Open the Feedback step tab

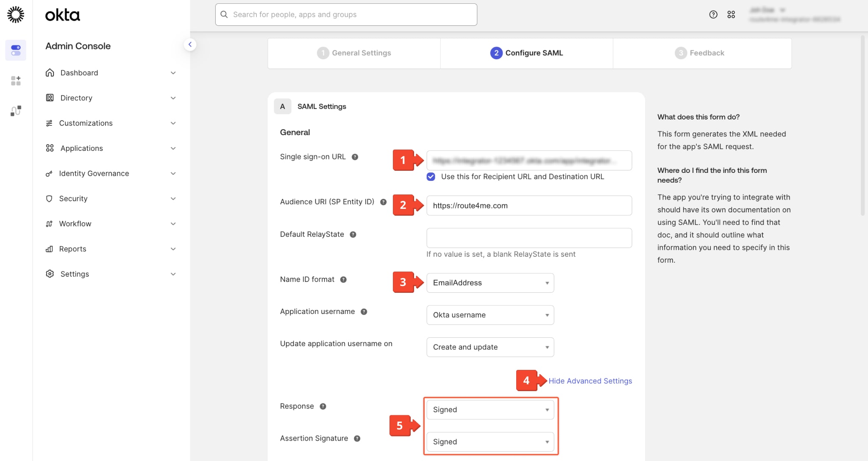(x=701, y=53)
